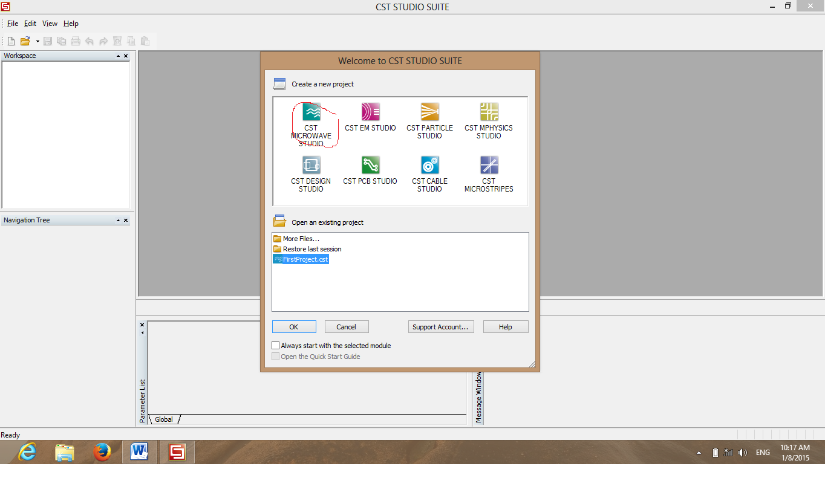This screenshot has width=825, height=504.
Task: Click the Copy toolbar icon
Action: click(131, 41)
